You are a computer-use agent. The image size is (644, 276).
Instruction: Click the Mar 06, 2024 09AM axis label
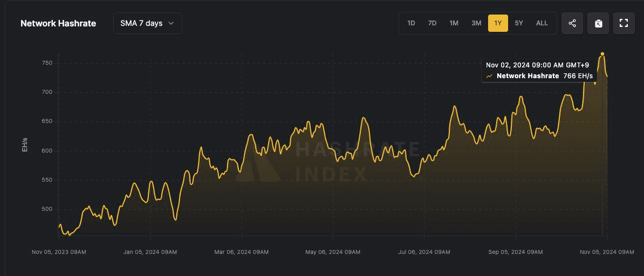242,252
